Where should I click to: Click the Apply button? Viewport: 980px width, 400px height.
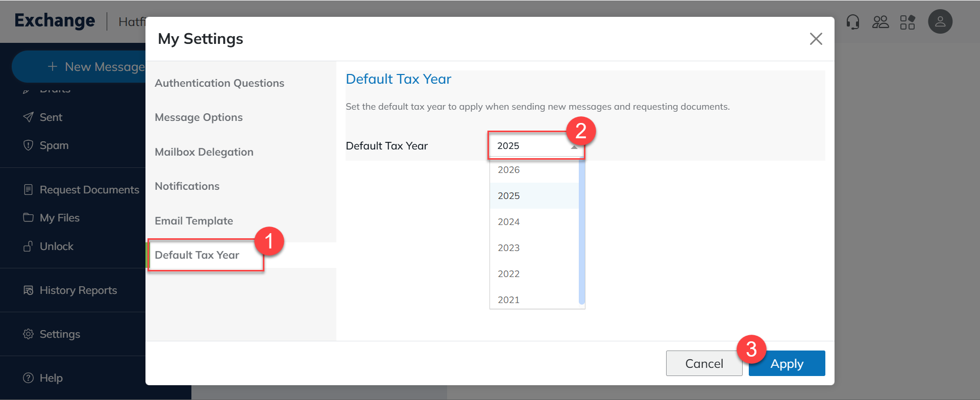787,363
